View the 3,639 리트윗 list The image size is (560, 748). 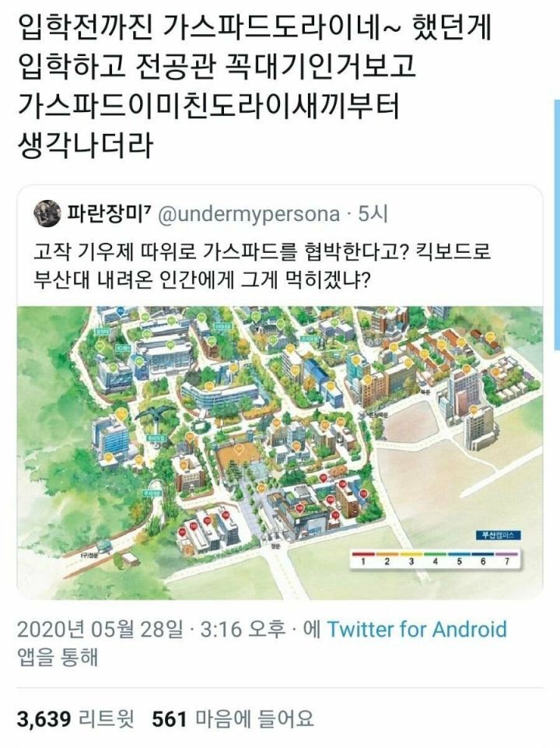point(75,718)
